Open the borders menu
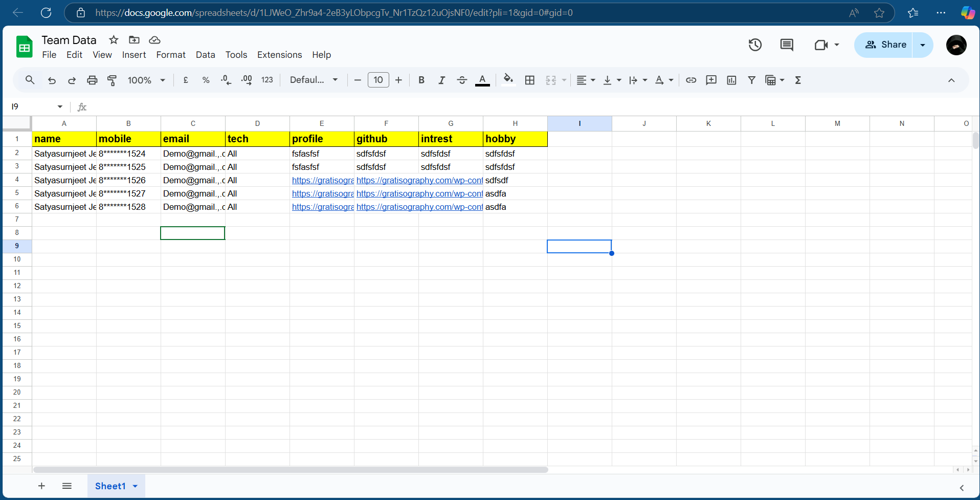This screenshot has width=980, height=500. pos(530,80)
